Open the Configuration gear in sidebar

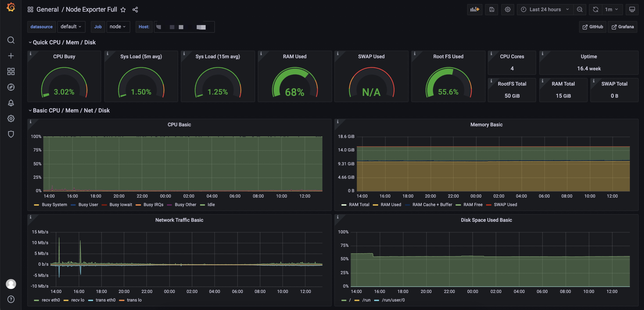(x=11, y=118)
